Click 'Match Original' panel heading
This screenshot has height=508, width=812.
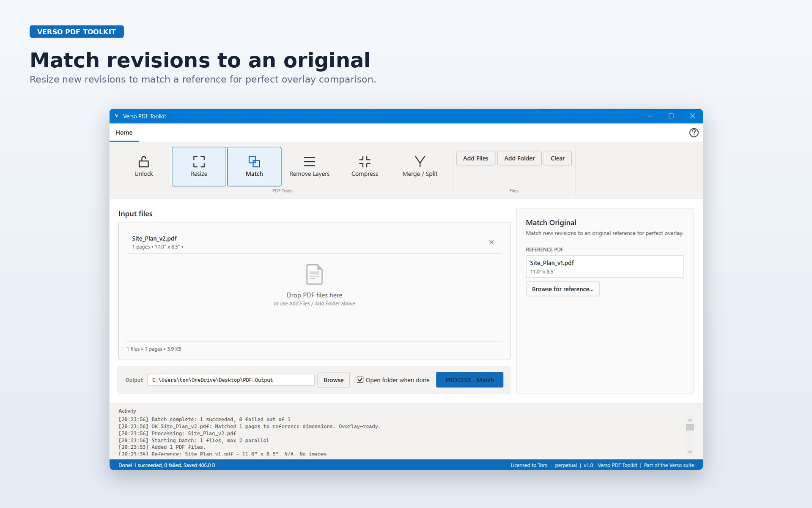(x=551, y=222)
